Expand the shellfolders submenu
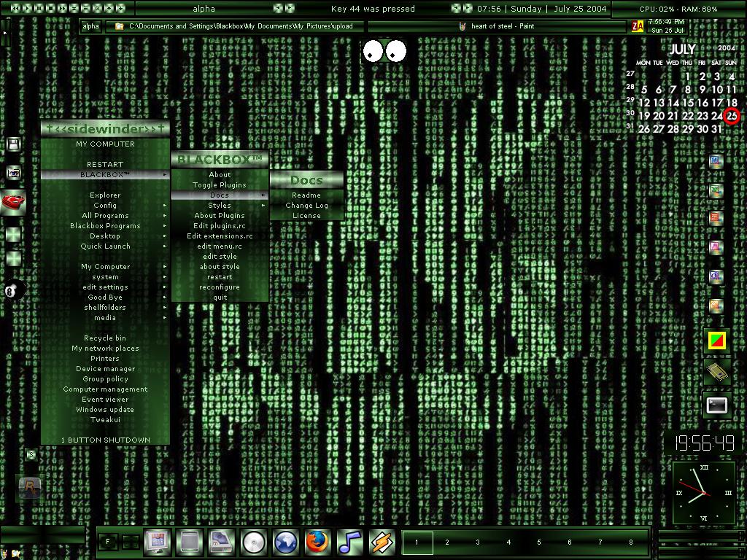747x560 pixels. [105, 308]
